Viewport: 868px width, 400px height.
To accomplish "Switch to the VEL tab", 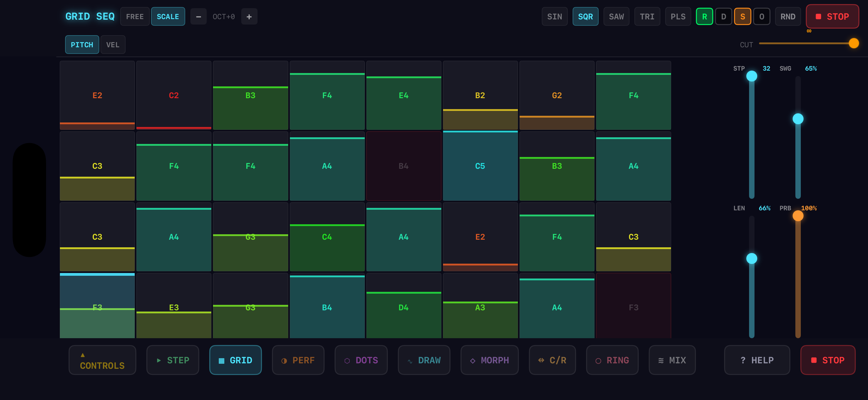I will coord(113,45).
